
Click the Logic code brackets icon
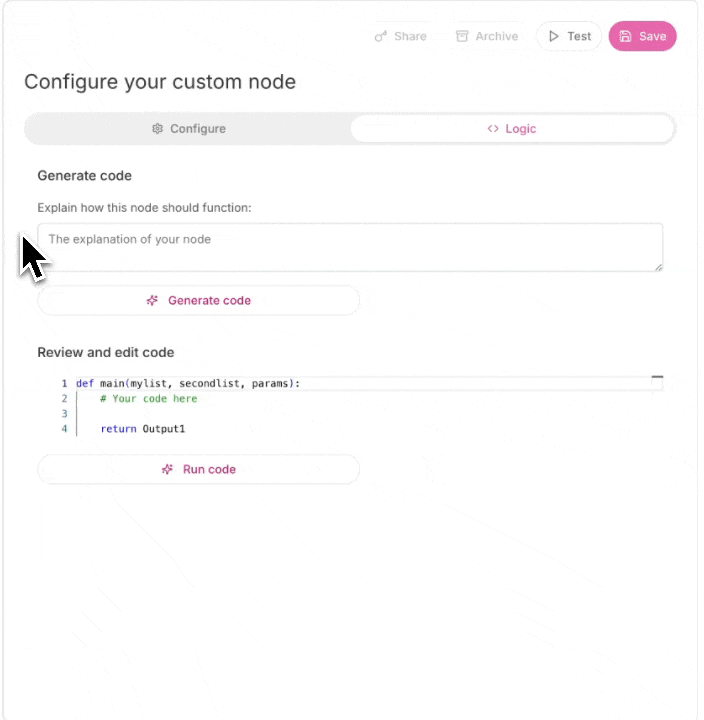(x=493, y=129)
